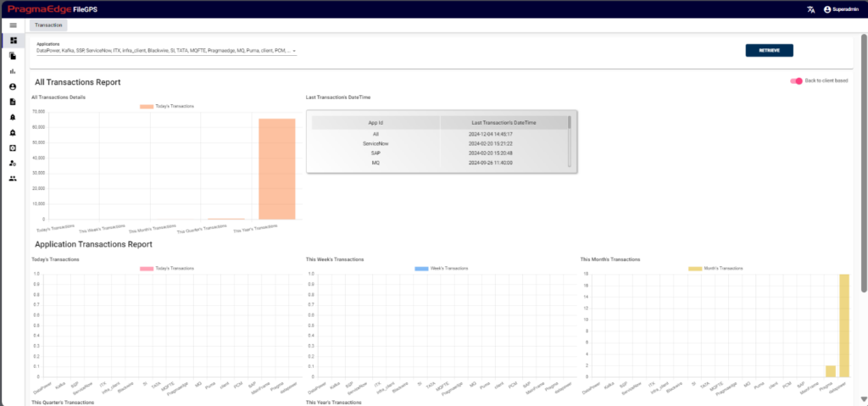The height and width of the screenshot is (406, 868).
Task: Click the This Year's Transactions orange bar
Action: (x=277, y=169)
